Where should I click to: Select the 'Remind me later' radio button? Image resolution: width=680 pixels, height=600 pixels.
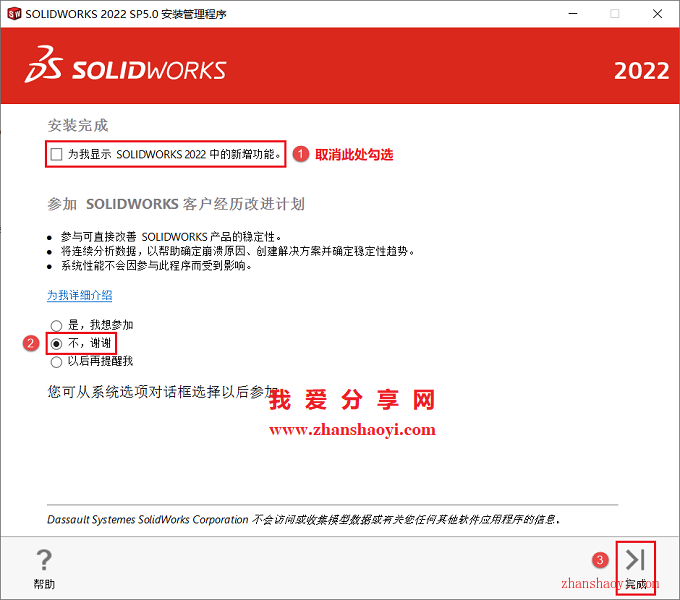pos(56,362)
